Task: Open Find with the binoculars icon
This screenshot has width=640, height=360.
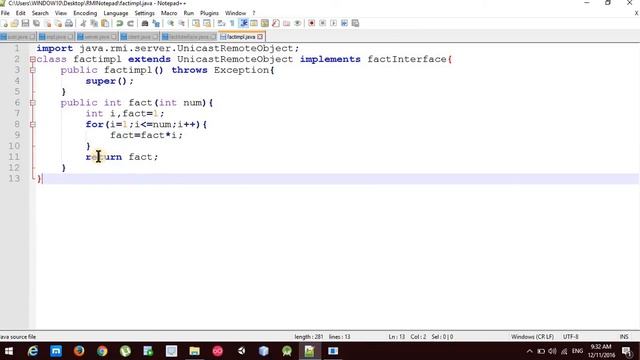Action: tap(144, 23)
